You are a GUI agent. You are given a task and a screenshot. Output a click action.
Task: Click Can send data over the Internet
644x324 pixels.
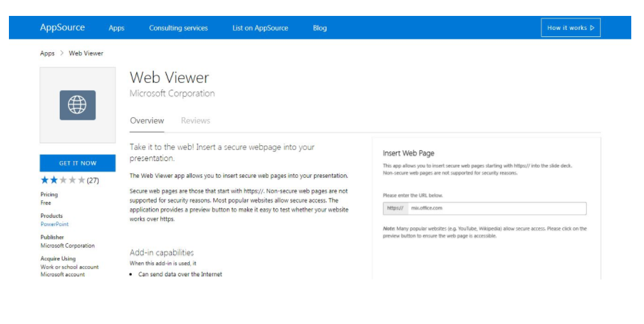(180, 274)
